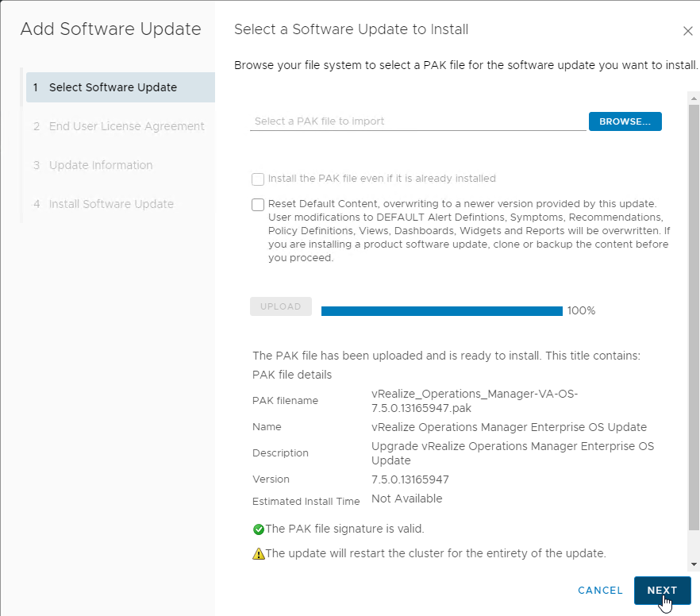Click the vertical scrollbar thumb

(x=694, y=318)
